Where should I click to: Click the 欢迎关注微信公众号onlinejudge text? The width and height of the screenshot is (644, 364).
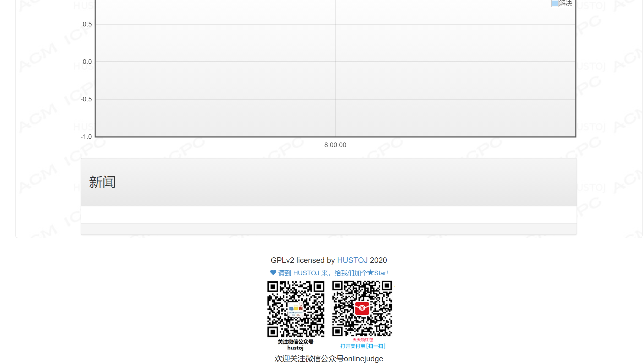329,358
